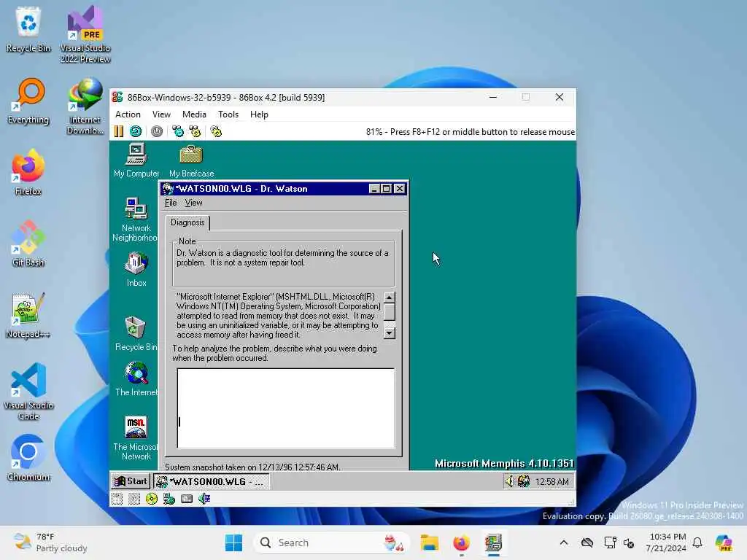
Task: Show hidden system tray icons chevron
Action: pos(564,542)
